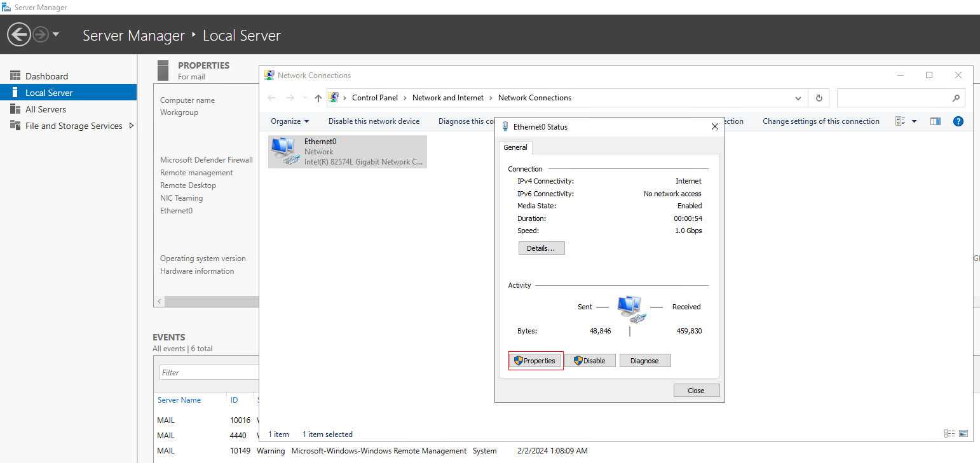Open the Server Manager navigation history dropdown

click(56, 34)
